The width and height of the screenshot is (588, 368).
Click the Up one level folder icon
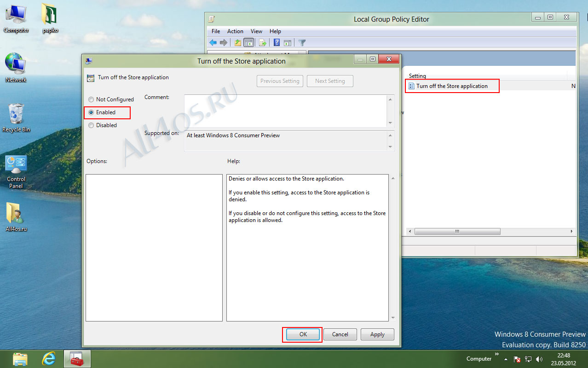click(x=237, y=43)
